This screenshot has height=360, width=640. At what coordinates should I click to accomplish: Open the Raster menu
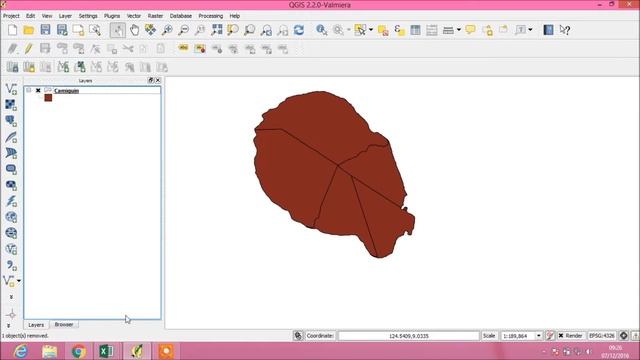(x=155, y=16)
